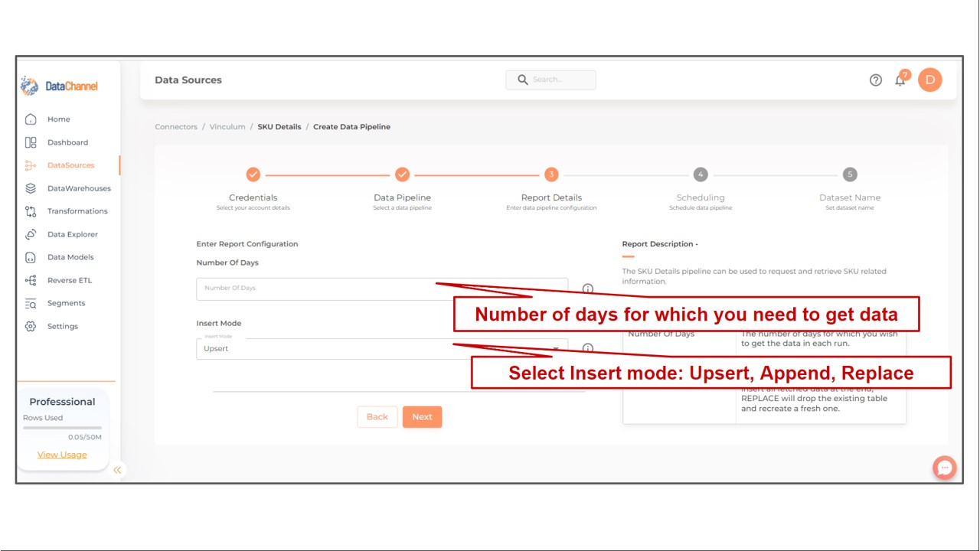Click the search field in the header
980x551 pixels.
(550, 80)
